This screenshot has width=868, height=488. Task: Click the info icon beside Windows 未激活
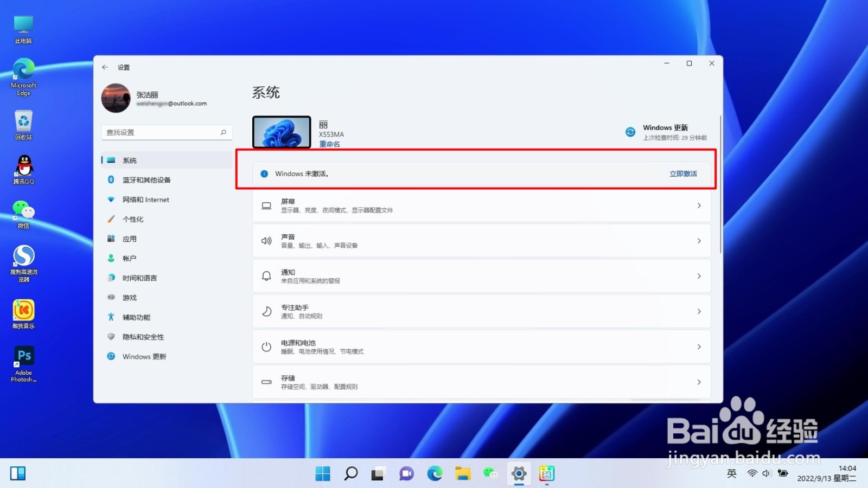pos(264,174)
